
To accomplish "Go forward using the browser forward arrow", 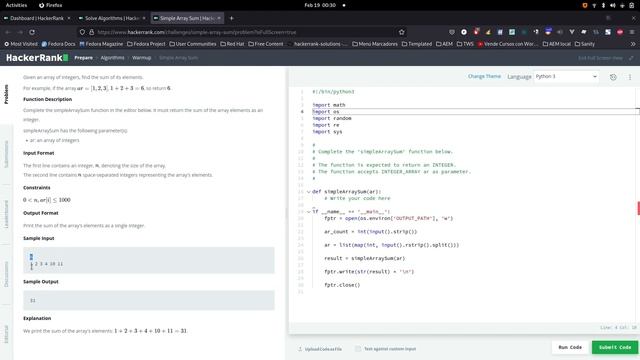I will pyautogui.click(x=20, y=32).
